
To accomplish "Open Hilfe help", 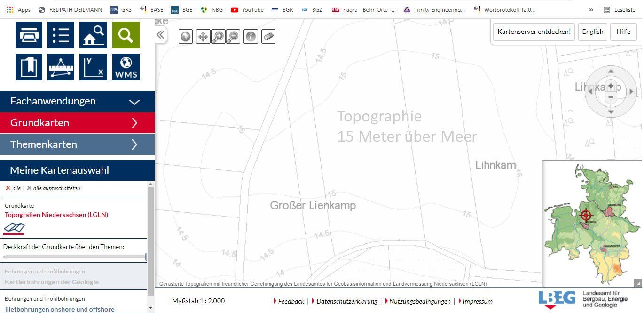I will [623, 32].
